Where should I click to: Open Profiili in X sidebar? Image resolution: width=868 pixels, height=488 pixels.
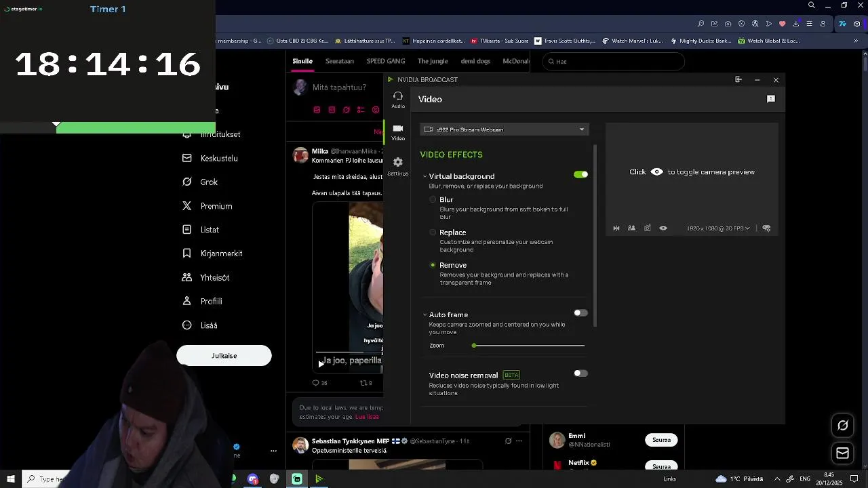[202, 302]
